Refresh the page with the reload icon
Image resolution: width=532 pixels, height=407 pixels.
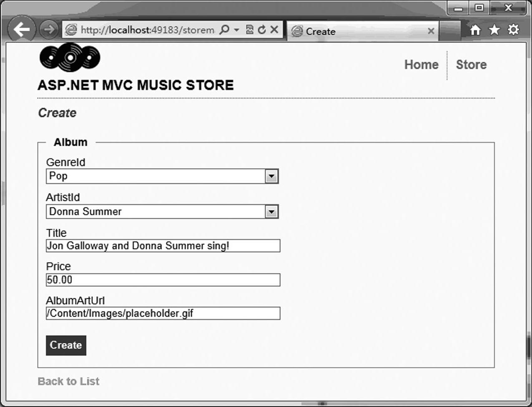[x=262, y=30]
